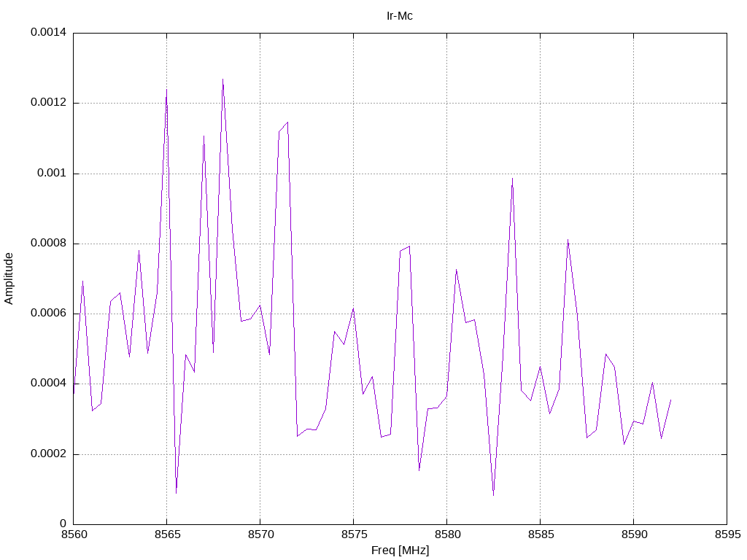Click the 0.0002 y-axis tick label
This screenshot has width=747, height=560.
(x=48, y=454)
